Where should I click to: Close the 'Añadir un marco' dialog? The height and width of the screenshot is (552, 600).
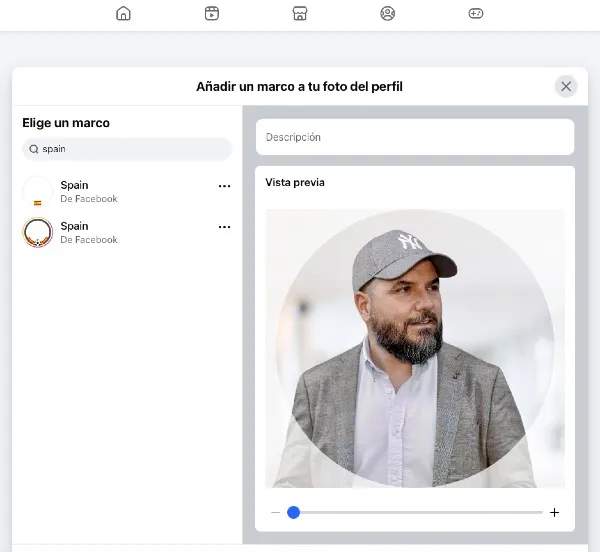point(566,86)
